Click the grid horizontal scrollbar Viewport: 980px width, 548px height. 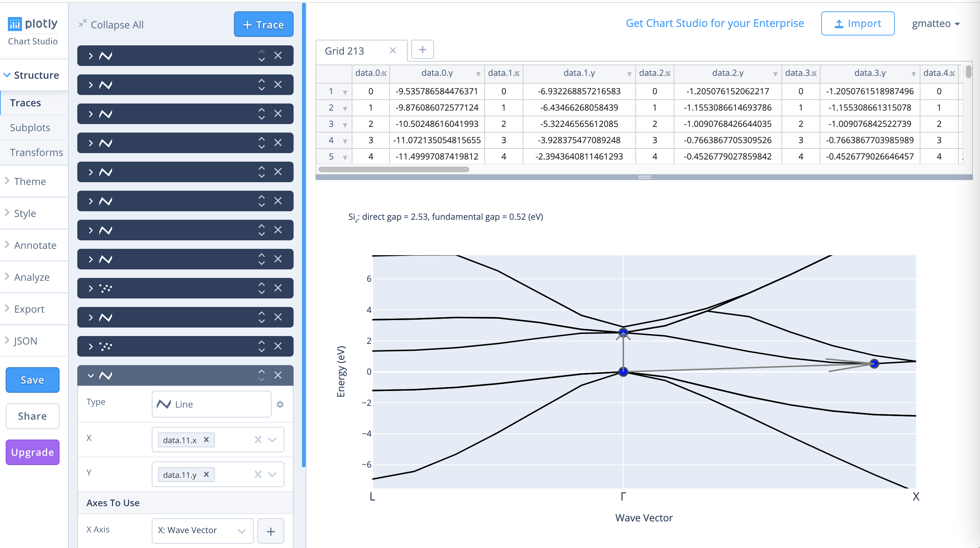click(394, 169)
